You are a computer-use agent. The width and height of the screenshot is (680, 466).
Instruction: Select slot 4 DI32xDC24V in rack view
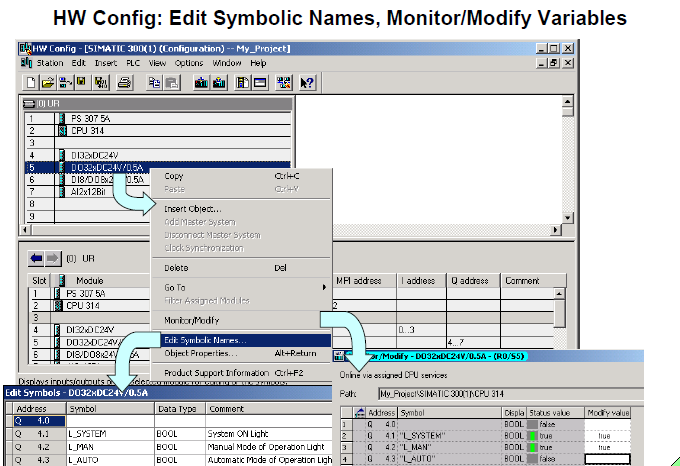pyautogui.click(x=158, y=155)
